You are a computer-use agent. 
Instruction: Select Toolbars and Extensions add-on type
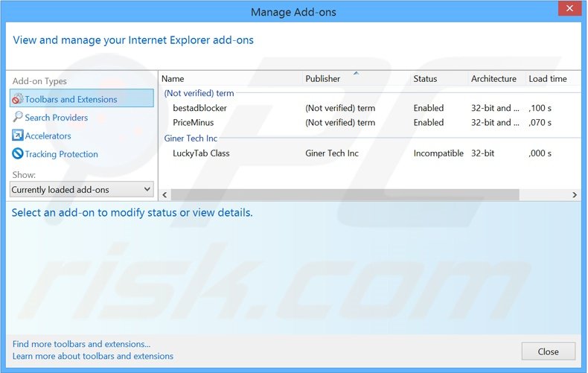[x=82, y=98]
